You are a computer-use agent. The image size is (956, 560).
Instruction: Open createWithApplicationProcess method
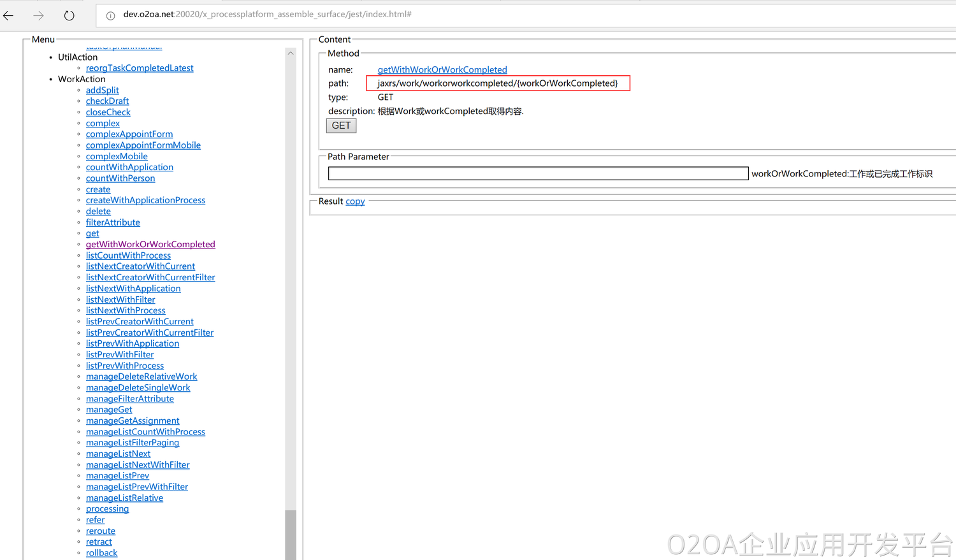145,200
